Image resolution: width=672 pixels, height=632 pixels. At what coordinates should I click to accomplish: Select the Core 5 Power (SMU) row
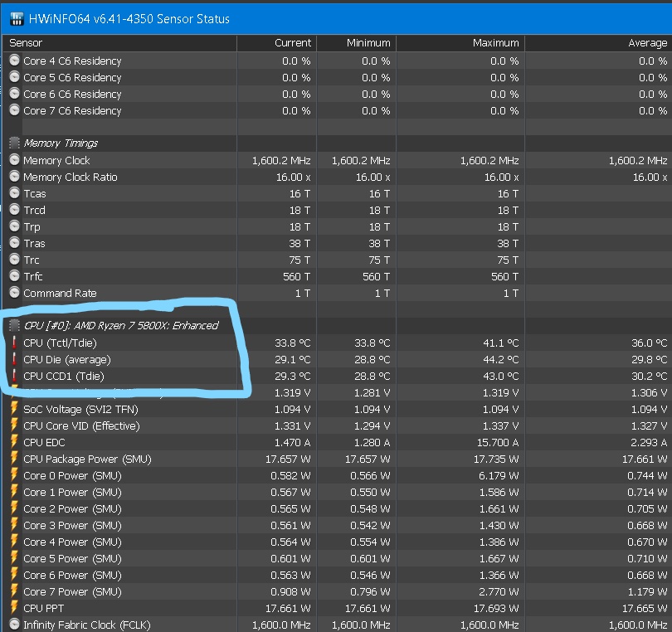(x=338, y=558)
